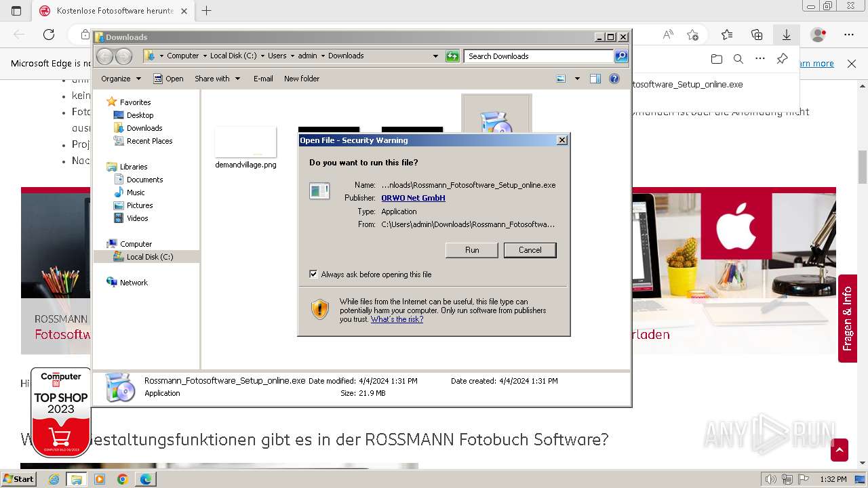The image size is (868, 488).
Task: Click the Local Disk (C:) address path segment
Action: [233, 56]
